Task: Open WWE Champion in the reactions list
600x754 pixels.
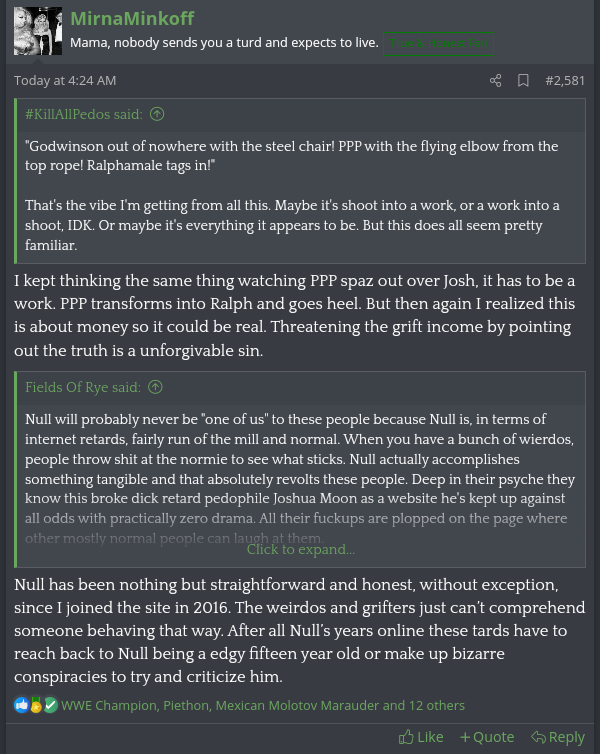Action: coord(109,705)
